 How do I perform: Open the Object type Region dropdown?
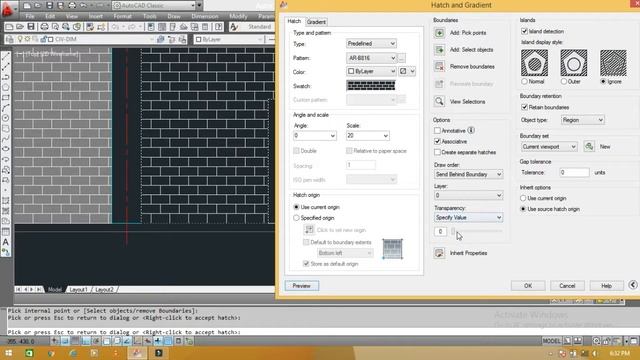click(582, 120)
